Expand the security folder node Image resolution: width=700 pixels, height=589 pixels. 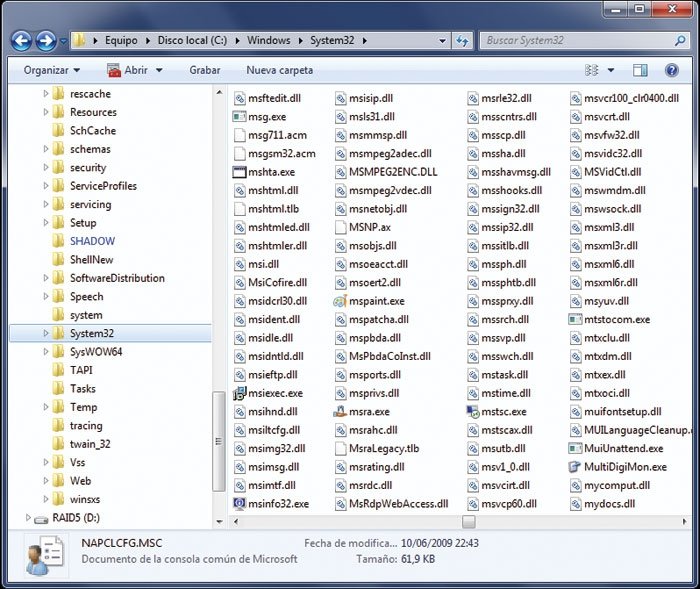tap(46, 167)
